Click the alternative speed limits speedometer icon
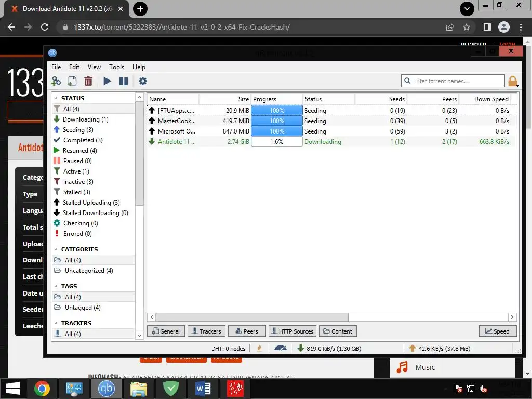532x399 pixels. [280, 348]
